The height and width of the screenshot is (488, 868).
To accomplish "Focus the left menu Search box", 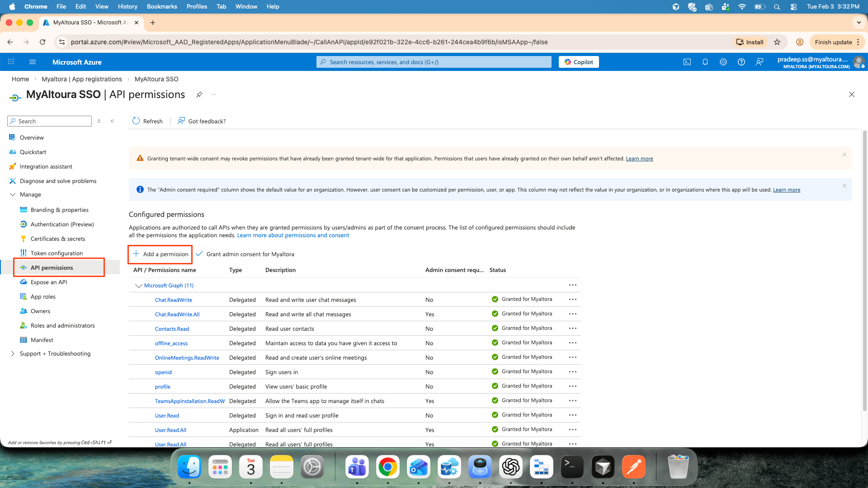I will [50, 121].
